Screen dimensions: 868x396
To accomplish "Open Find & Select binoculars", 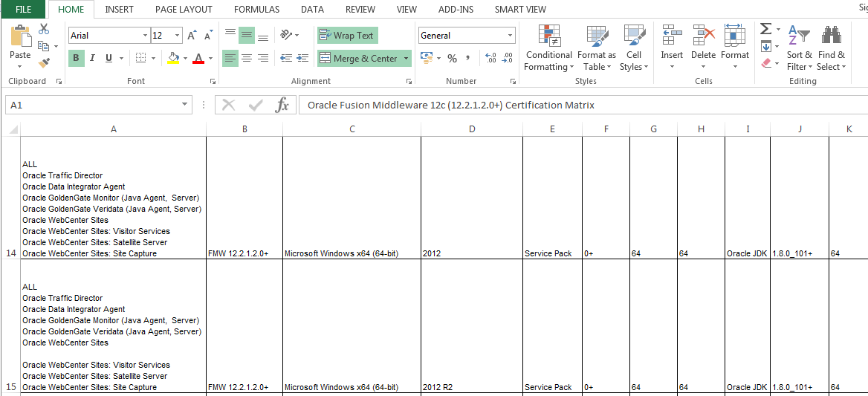I will point(832,48).
